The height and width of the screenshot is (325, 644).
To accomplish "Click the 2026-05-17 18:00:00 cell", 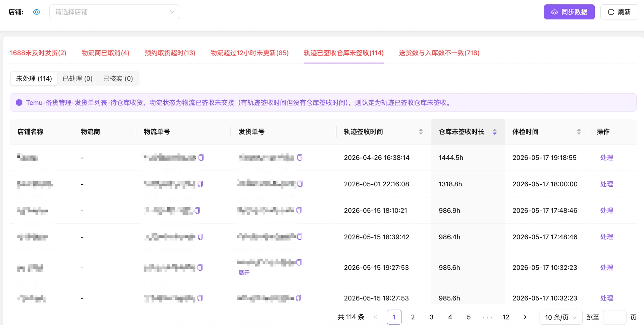I will point(545,184).
